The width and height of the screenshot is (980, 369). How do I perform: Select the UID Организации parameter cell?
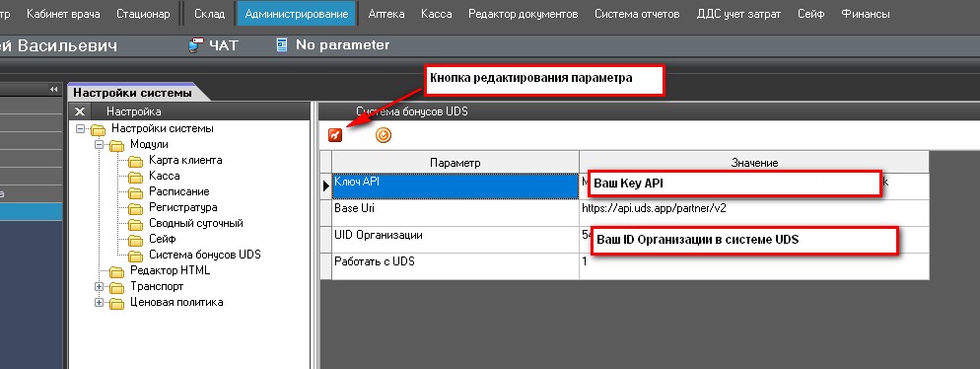pyautogui.click(x=455, y=240)
